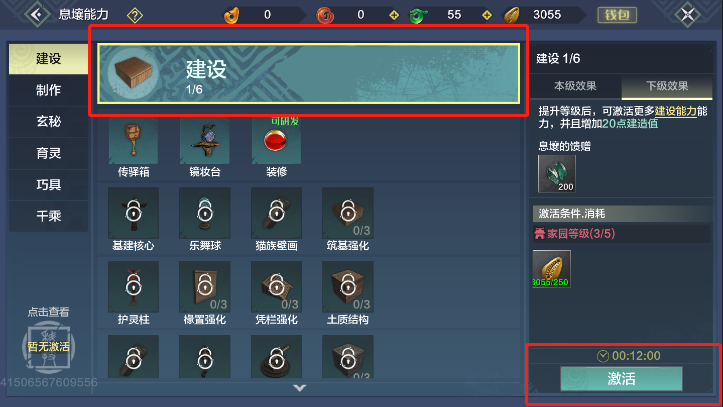
Task: Open the 装修 red orb item
Action: 276,140
